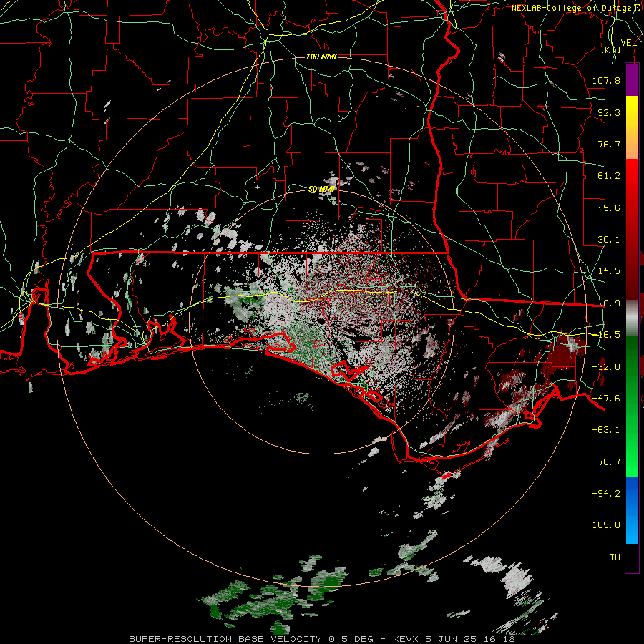Click the -47.6 velocity scale label
The height and width of the screenshot is (644, 644).
click(606, 399)
